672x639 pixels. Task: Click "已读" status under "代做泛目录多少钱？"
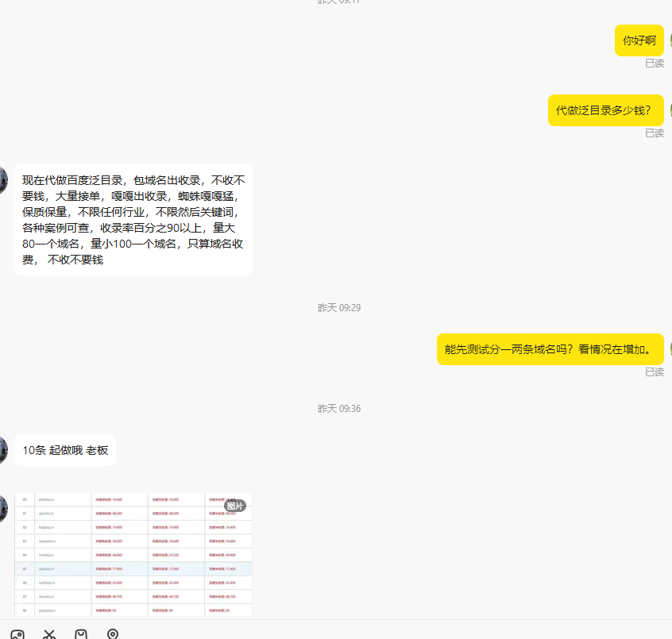654,133
